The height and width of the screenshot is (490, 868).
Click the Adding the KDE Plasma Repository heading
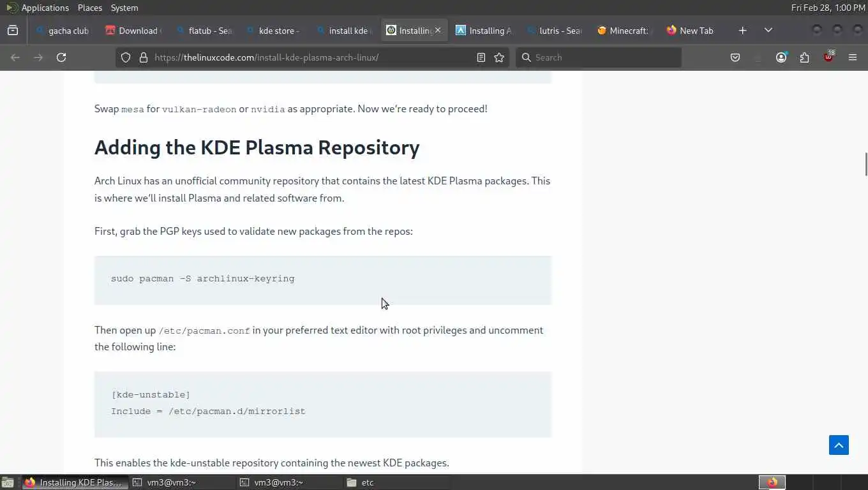coord(257,147)
